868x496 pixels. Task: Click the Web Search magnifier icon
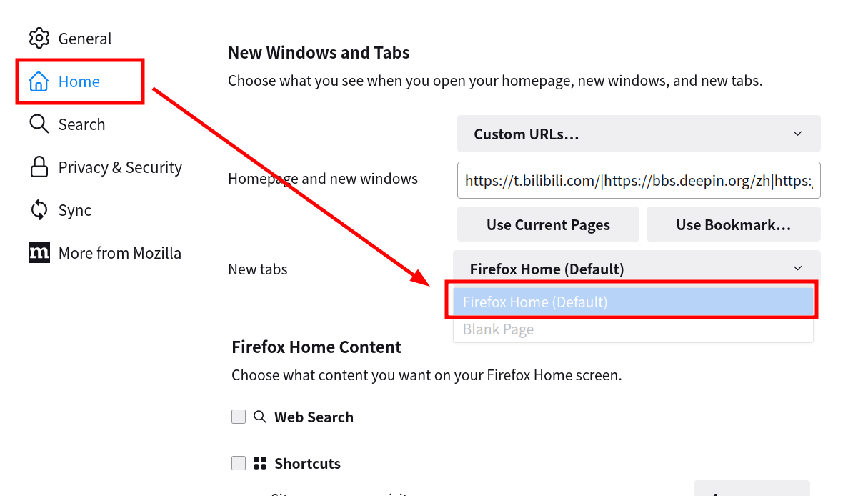pos(260,417)
